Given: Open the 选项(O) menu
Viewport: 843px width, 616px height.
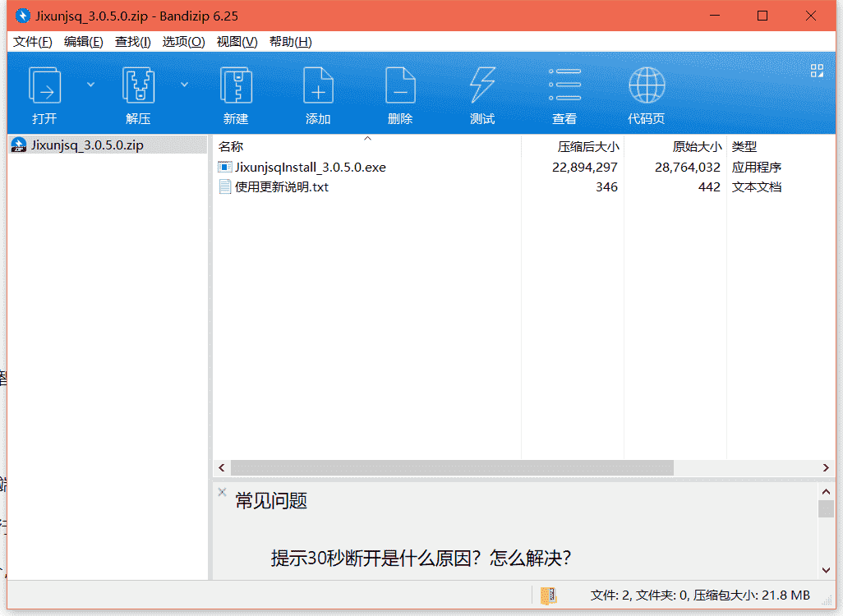Looking at the screenshot, I should click(x=183, y=42).
